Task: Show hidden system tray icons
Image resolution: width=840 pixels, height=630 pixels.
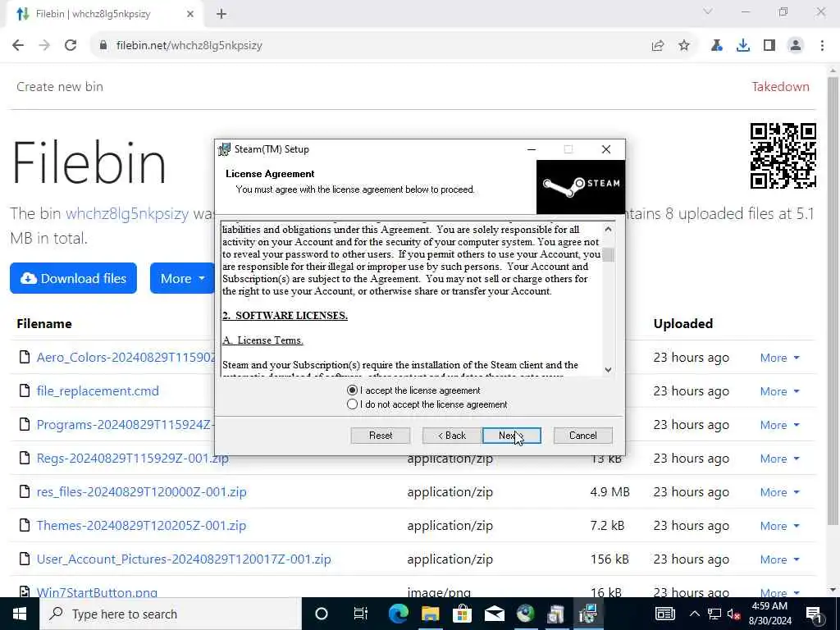Action: [x=694, y=614]
